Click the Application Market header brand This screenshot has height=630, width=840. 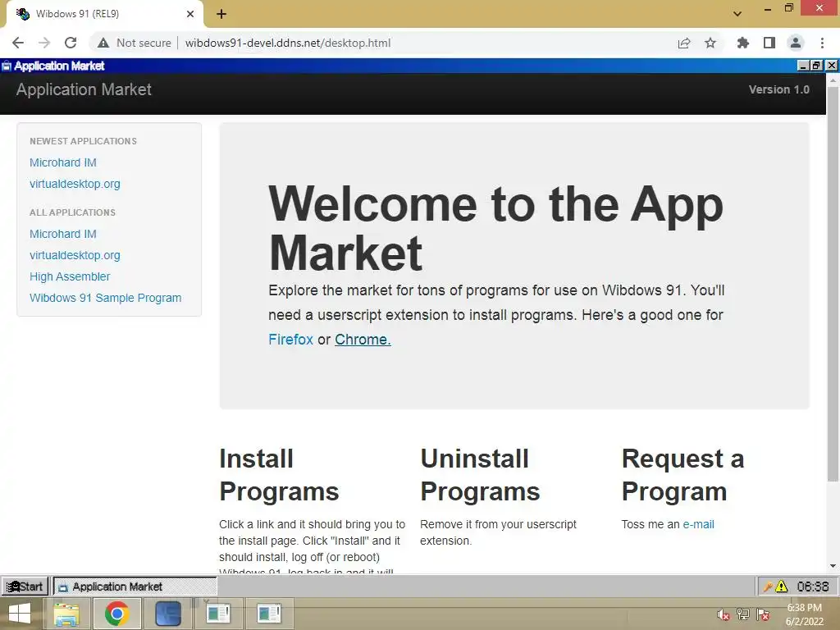point(84,89)
